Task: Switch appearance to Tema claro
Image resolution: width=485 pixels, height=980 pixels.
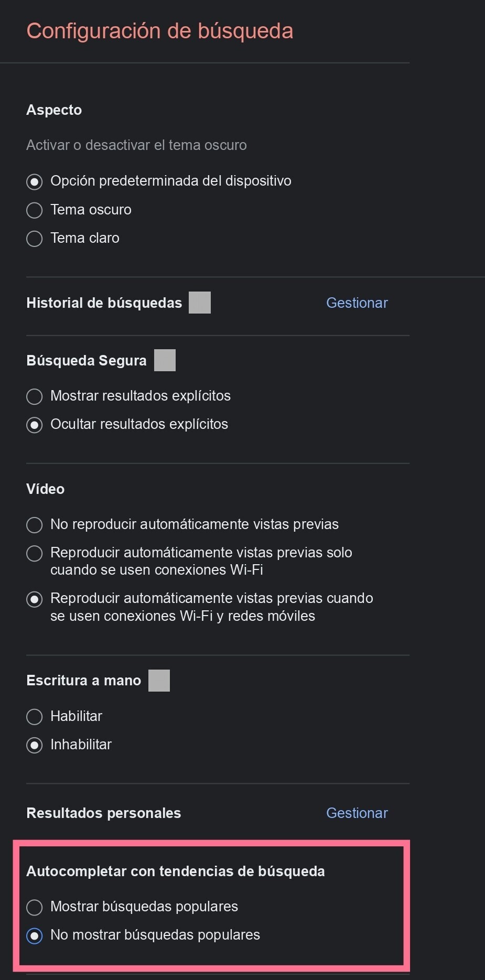Action: tap(34, 238)
